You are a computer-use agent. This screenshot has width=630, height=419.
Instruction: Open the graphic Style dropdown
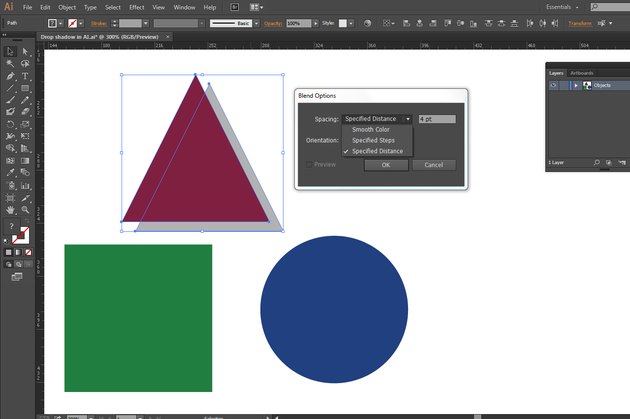(x=351, y=23)
